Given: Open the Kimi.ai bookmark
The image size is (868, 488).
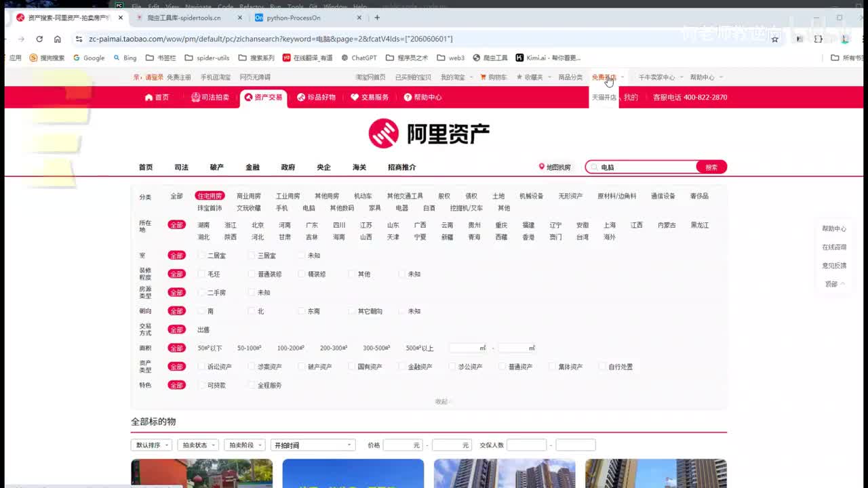Looking at the screenshot, I should 548,58.
